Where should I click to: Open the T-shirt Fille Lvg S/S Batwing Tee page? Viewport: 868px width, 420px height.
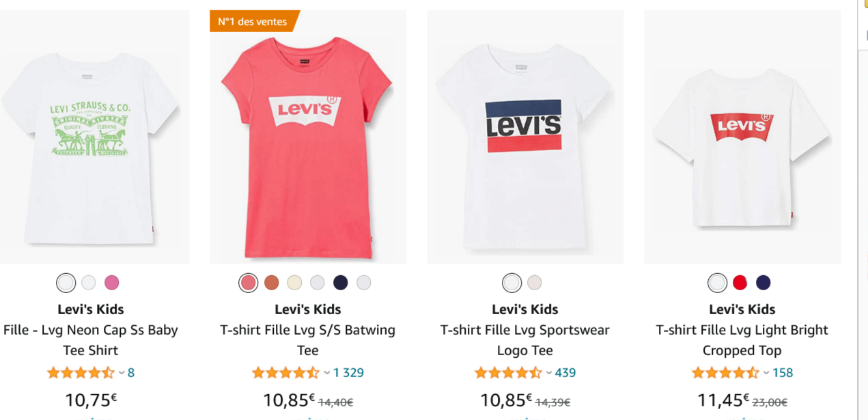308,339
